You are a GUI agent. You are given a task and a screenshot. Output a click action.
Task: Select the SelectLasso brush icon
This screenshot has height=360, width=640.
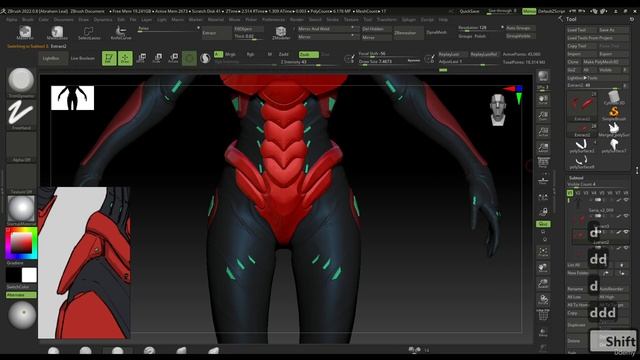click(x=89, y=33)
